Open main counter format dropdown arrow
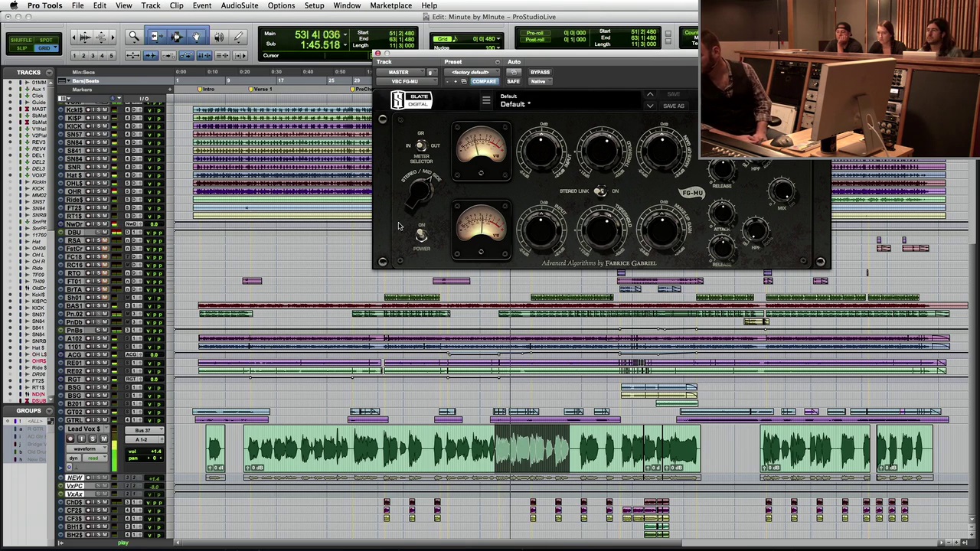 point(345,35)
